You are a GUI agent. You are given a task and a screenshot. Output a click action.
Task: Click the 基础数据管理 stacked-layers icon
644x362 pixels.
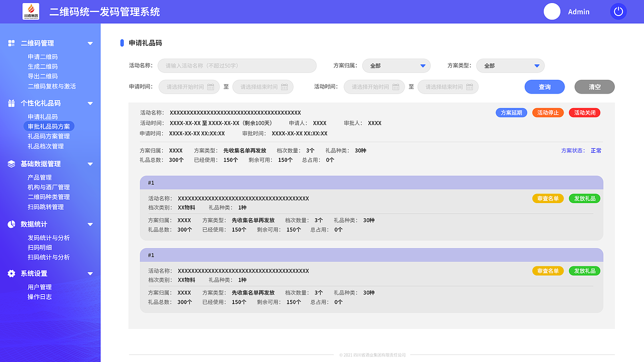[11, 163]
